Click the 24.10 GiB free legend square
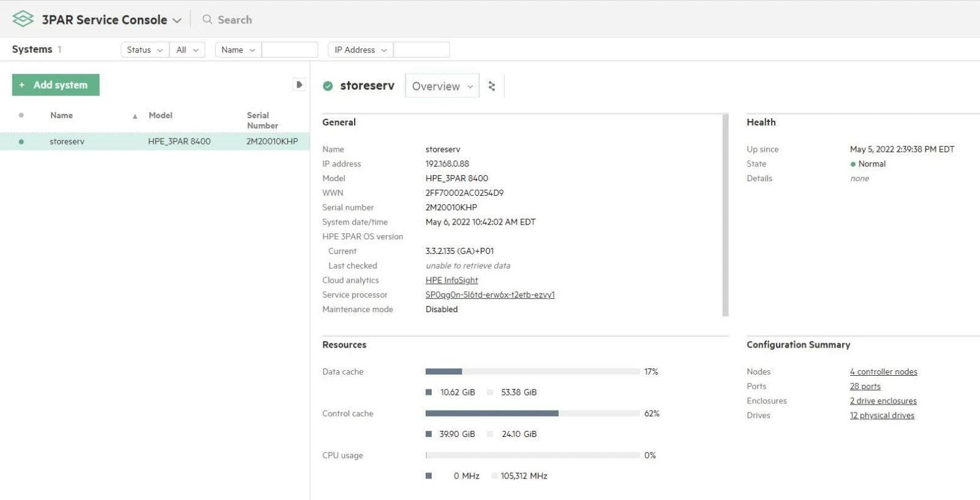Screen dimensions: 980x500 pos(490,434)
